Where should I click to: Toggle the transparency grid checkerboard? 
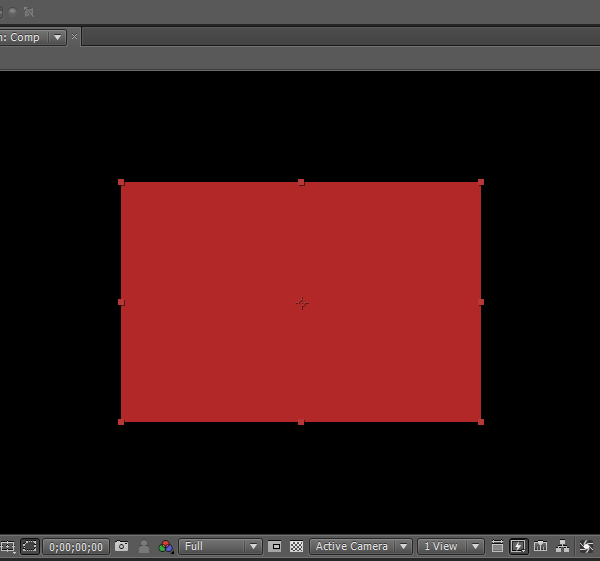click(296, 546)
